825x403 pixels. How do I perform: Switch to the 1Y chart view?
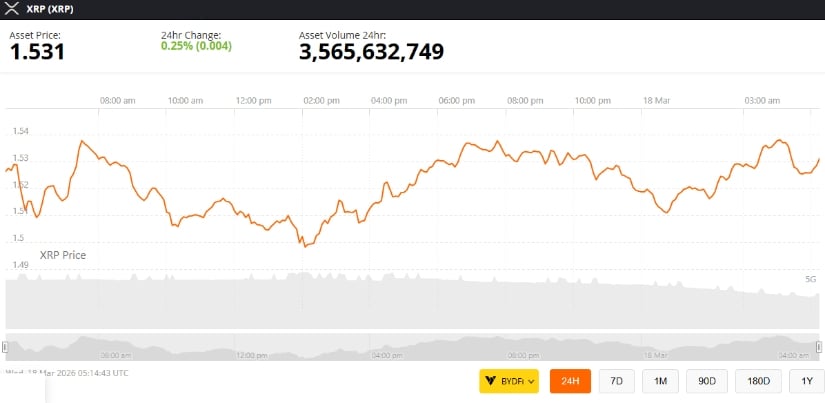click(807, 381)
